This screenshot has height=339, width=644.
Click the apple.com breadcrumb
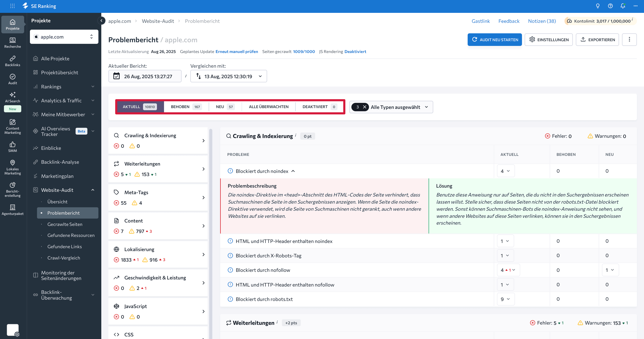pyautogui.click(x=120, y=21)
